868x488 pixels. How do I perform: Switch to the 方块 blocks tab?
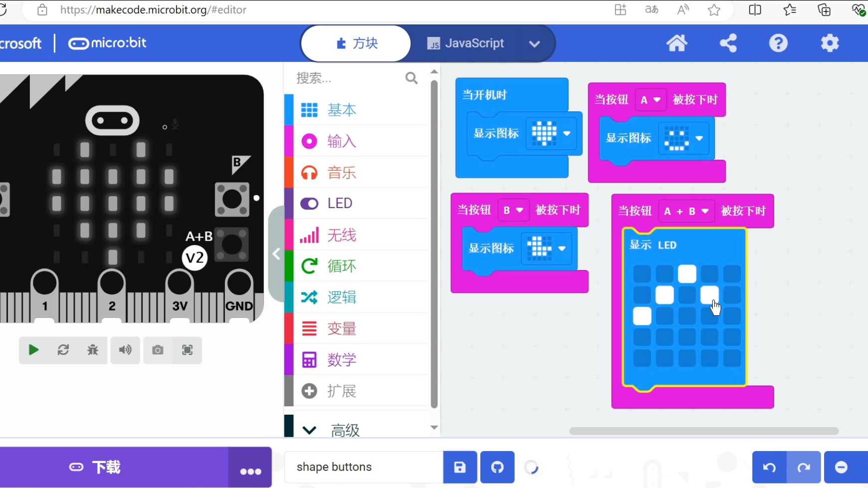click(x=356, y=43)
